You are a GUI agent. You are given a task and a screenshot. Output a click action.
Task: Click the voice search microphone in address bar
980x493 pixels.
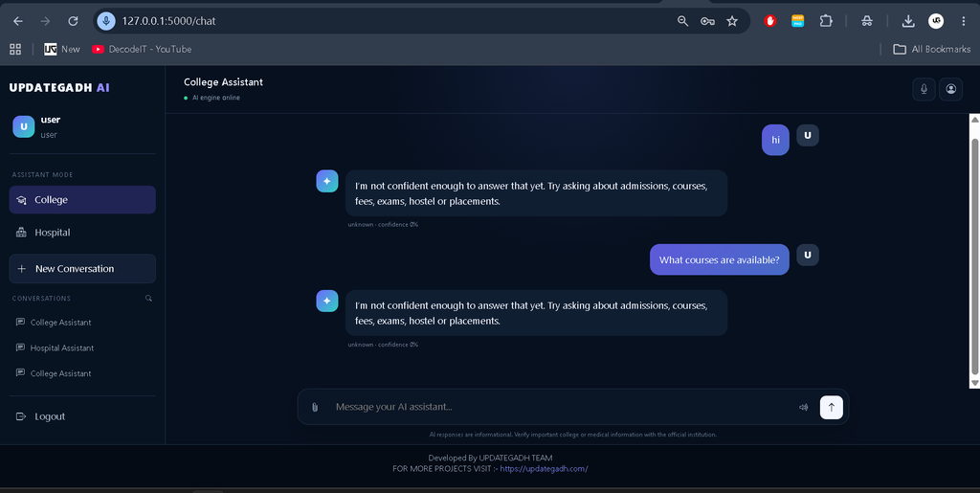[x=106, y=21]
